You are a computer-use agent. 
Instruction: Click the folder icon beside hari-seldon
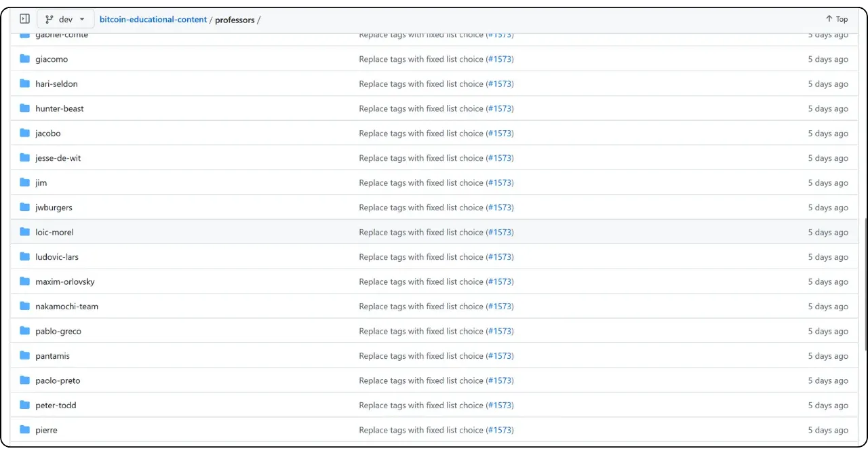pos(25,83)
